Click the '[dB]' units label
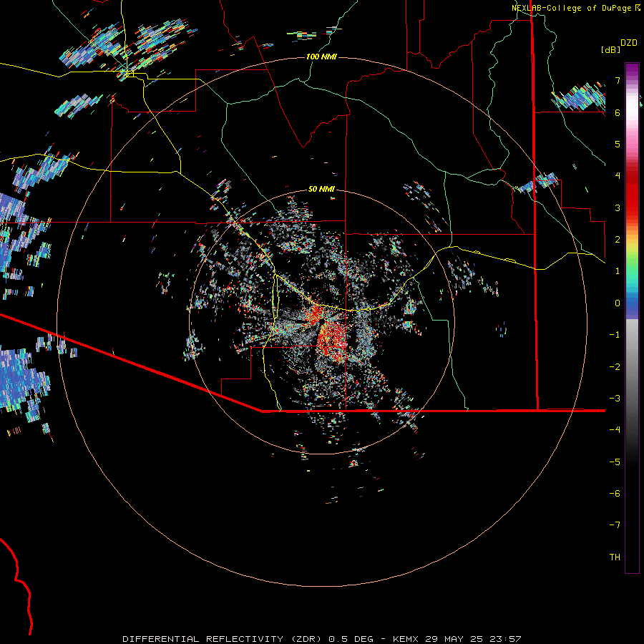Image resolution: width=644 pixels, height=644 pixels. (x=610, y=49)
